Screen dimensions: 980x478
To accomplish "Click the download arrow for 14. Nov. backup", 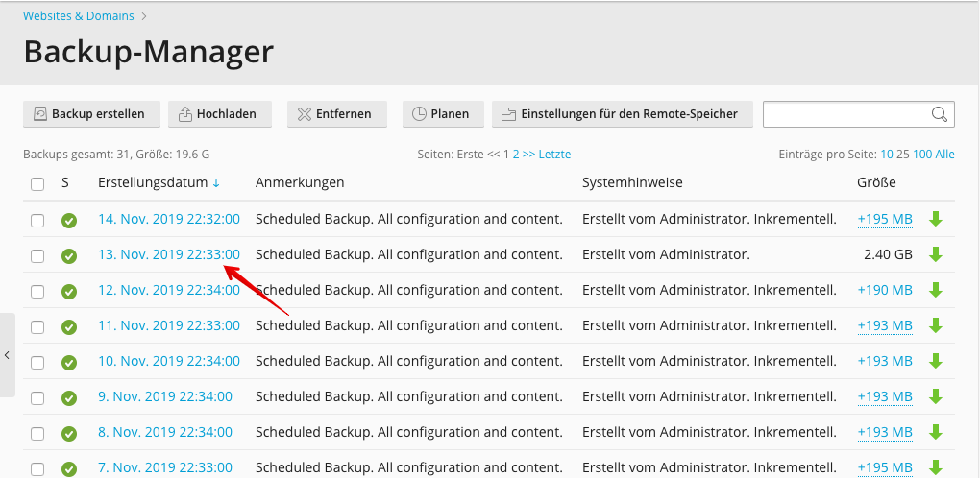I will 936,219.
